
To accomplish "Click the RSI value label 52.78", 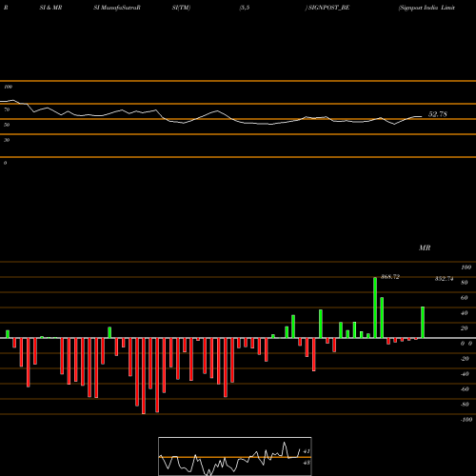I will pyautogui.click(x=438, y=114).
